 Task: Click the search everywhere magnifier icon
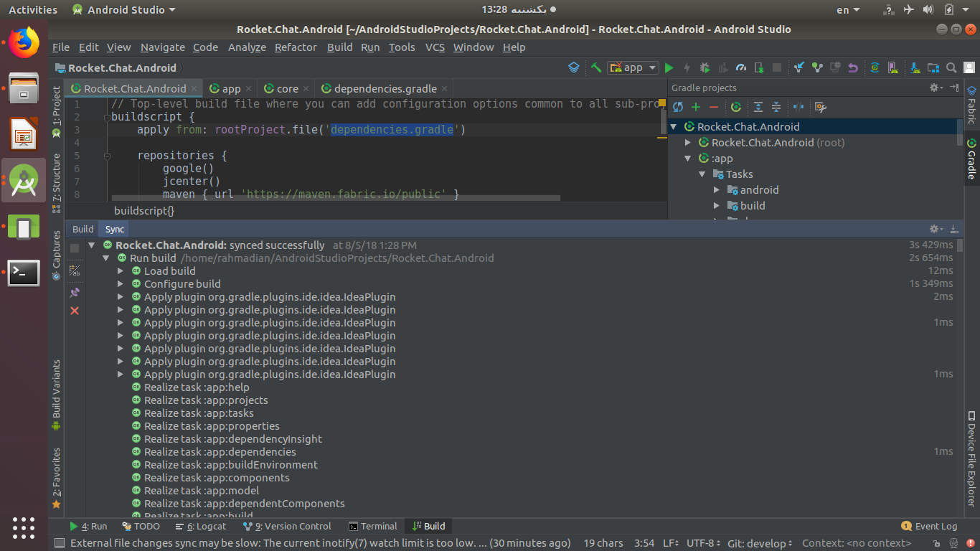(x=951, y=67)
